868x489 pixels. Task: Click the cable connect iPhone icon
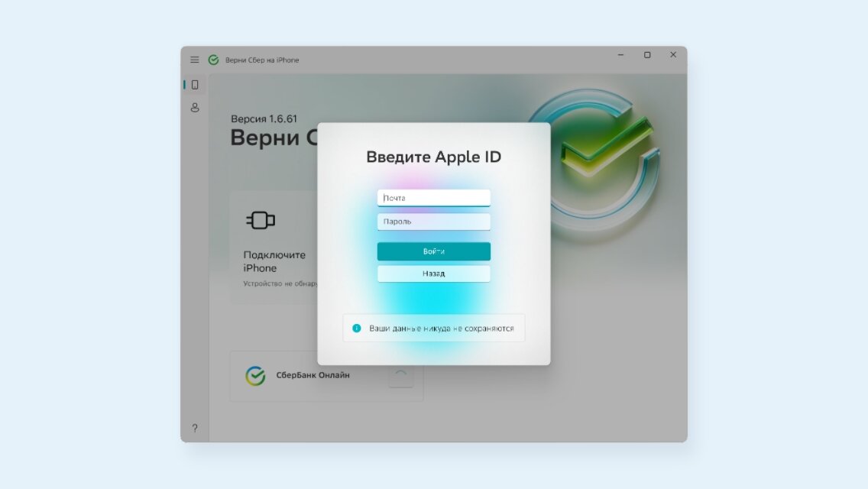click(x=261, y=220)
